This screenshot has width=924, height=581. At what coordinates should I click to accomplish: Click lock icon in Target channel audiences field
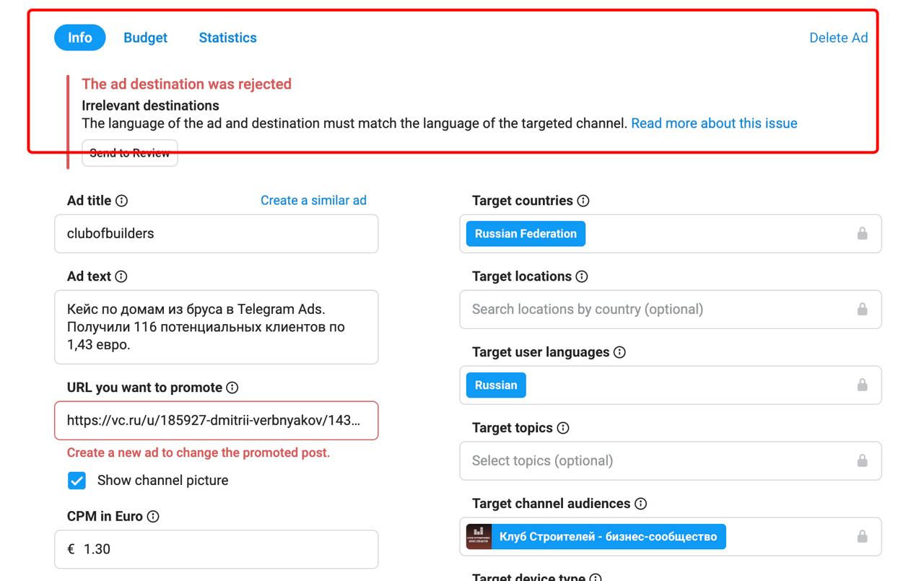(x=862, y=537)
